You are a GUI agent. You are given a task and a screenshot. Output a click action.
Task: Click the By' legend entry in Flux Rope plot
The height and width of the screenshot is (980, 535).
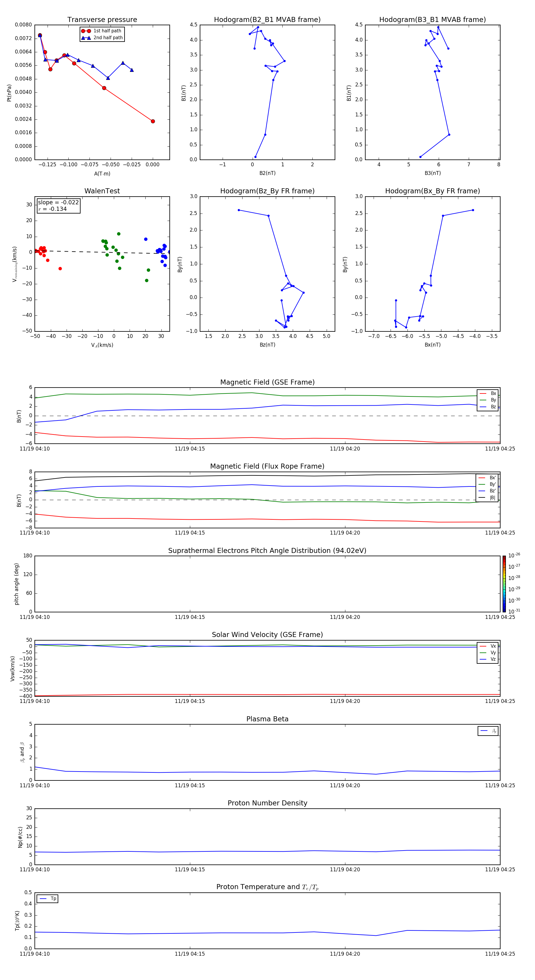pyautogui.click(x=487, y=484)
